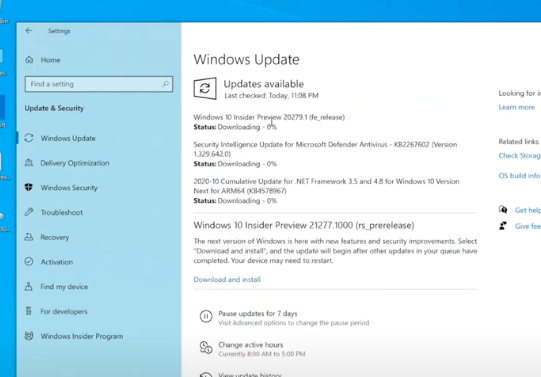Go to the Troubleshoot section
The height and width of the screenshot is (377, 541).
coord(62,212)
